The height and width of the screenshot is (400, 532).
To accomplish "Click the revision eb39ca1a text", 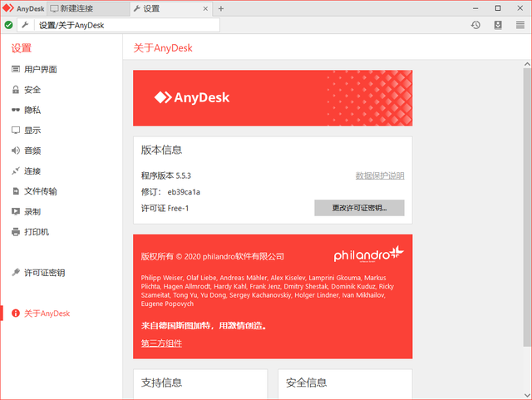I will click(x=170, y=192).
